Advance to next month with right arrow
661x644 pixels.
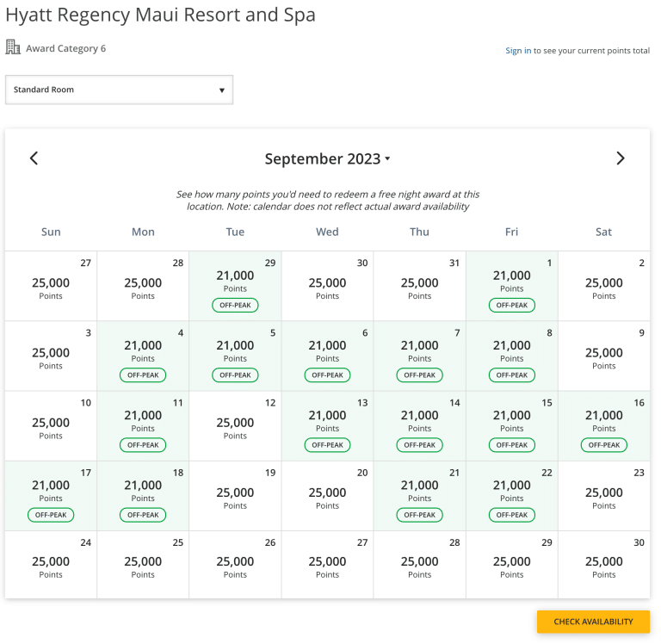(621, 158)
